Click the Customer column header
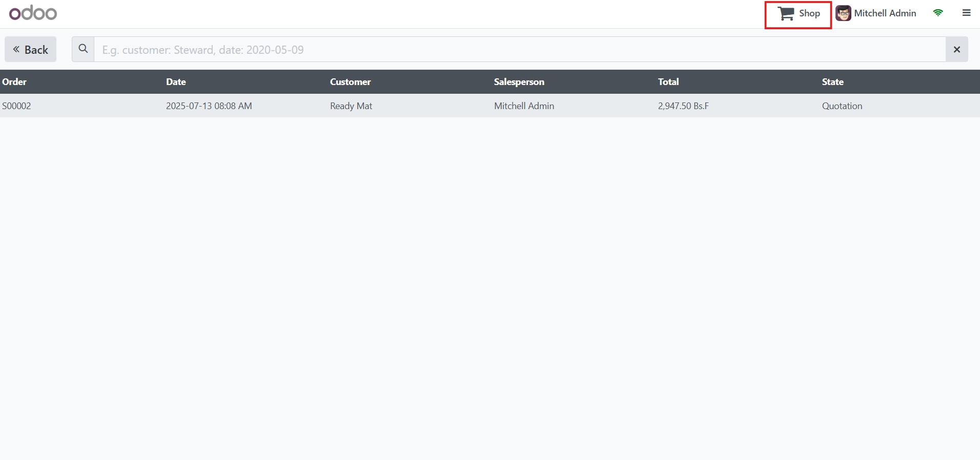This screenshot has width=980, height=460. pos(350,82)
